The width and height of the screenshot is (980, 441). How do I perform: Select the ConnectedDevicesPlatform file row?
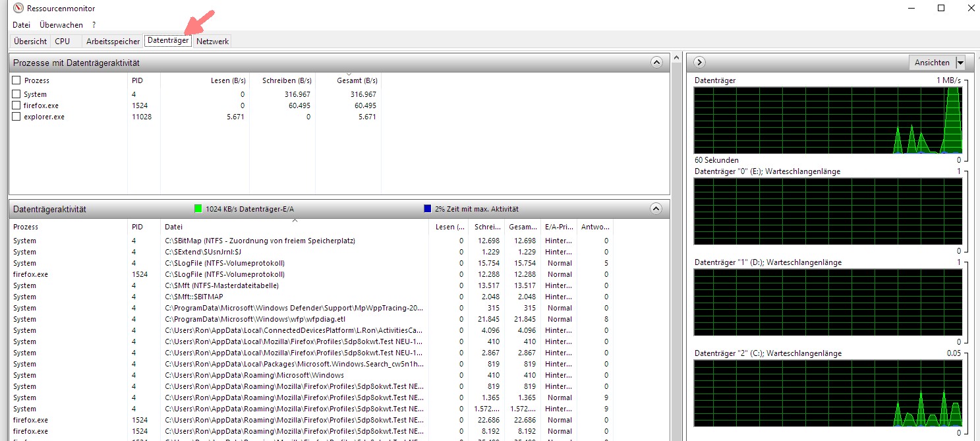[312, 330]
